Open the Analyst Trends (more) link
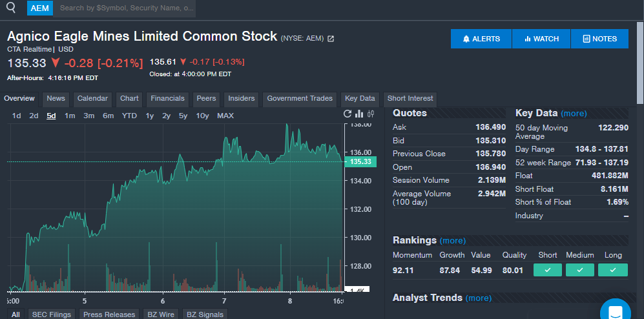The width and height of the screenshot is (644, 319). coord(479,298)
